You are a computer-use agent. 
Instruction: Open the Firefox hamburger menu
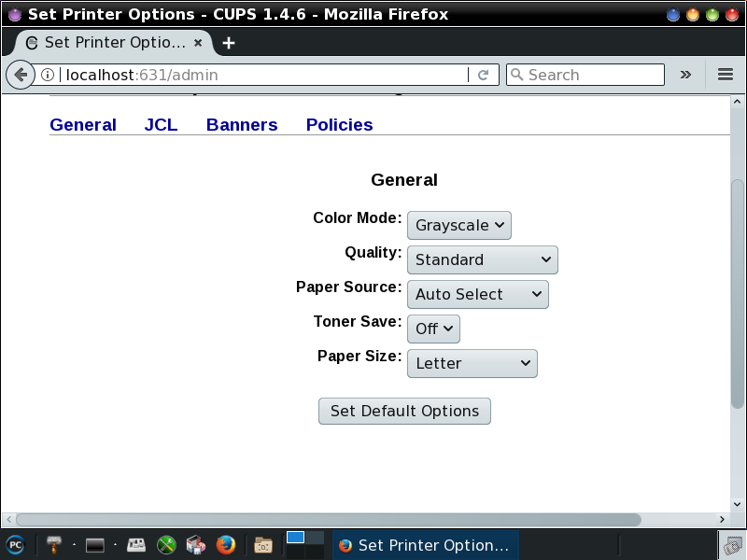click(726, 75)
